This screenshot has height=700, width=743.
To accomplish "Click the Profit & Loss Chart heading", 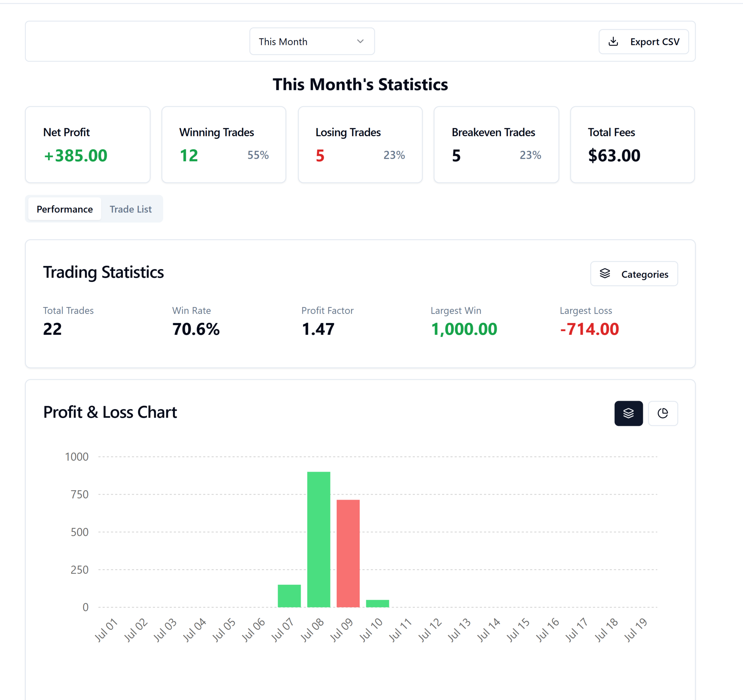I will point(110,412).
